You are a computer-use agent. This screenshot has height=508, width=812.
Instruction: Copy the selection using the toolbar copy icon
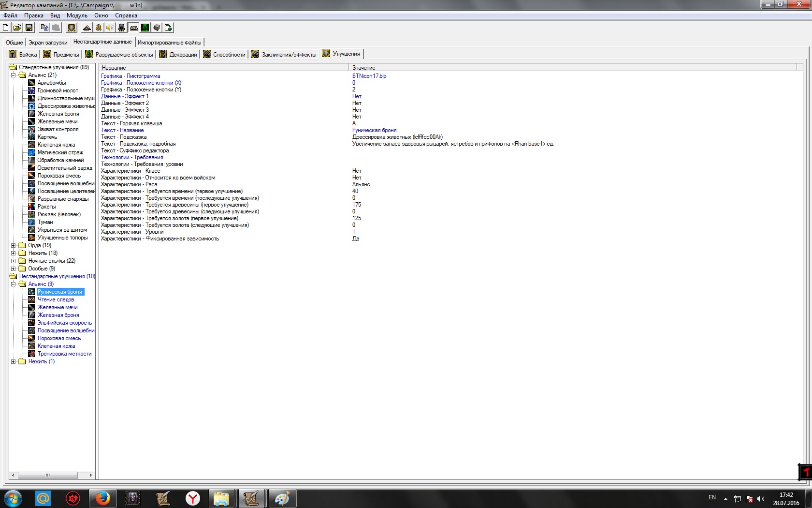(x=44, y=28)
